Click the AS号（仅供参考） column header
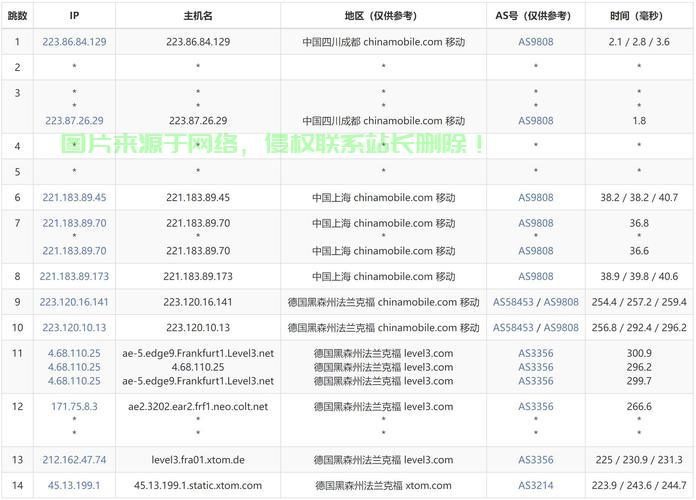 click(535, 16)
